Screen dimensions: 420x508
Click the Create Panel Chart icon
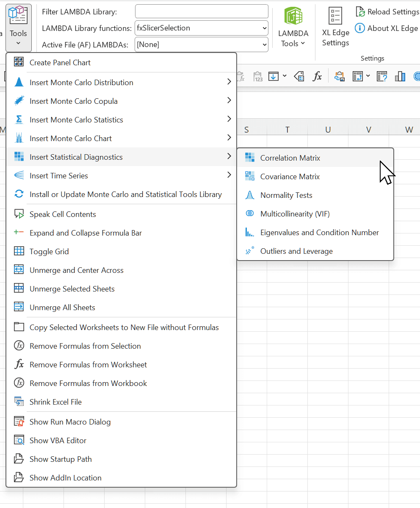pyautogui.click(x=19, y=62)
